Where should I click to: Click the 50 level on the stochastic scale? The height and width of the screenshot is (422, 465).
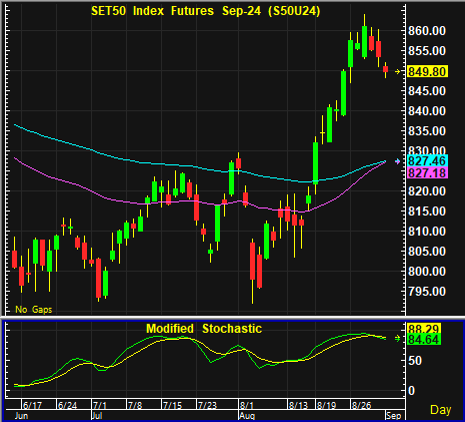[x=415, y=361]
